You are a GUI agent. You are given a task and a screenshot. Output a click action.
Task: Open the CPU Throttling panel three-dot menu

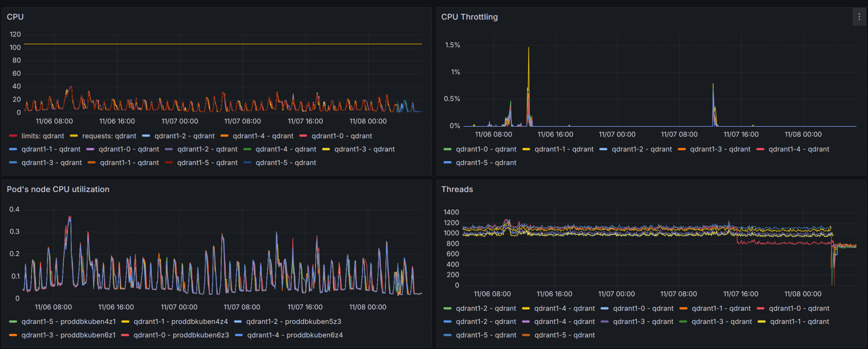coord(859,17)
